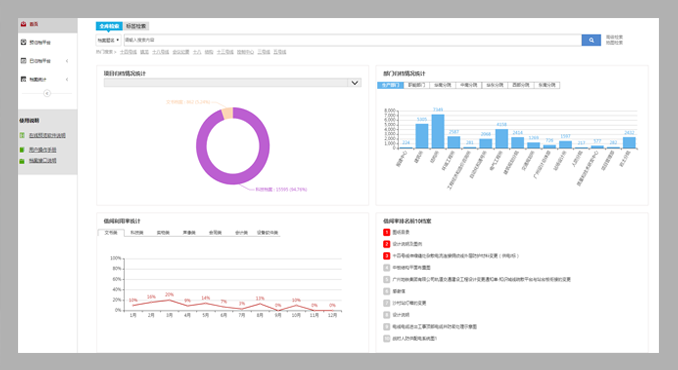
Task: Click the 13% data point at 8月
Action: click(260, 303)
